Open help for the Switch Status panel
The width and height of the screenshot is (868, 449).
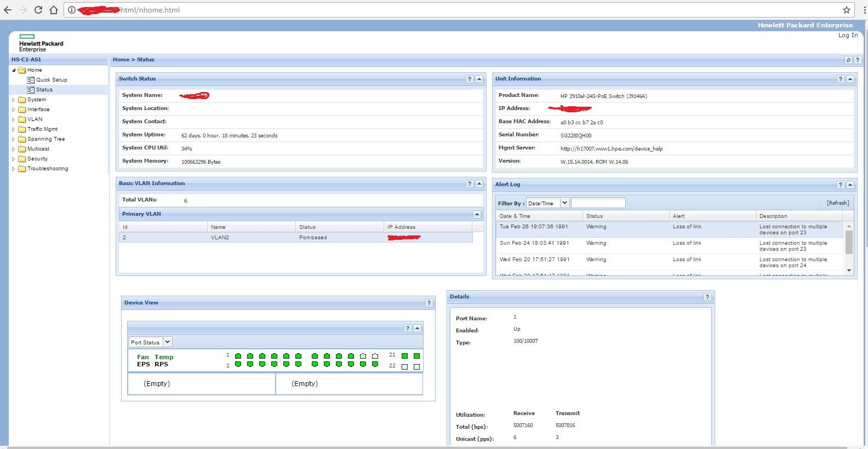pyautogui.click(x=470, y=79)
